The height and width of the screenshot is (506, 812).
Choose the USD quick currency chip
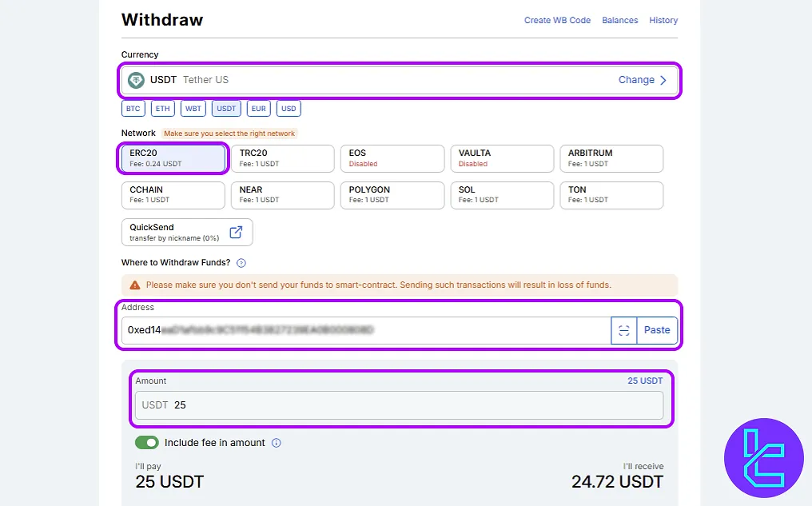(289, 109)
